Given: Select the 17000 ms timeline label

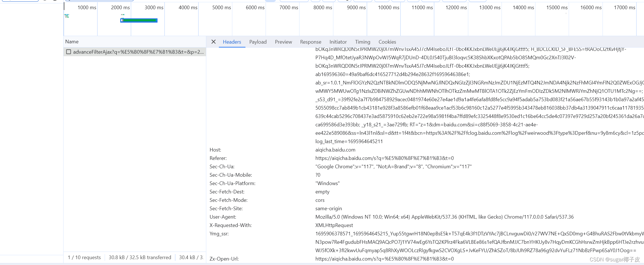Looking at the screenshot, I should click(625, 8).
